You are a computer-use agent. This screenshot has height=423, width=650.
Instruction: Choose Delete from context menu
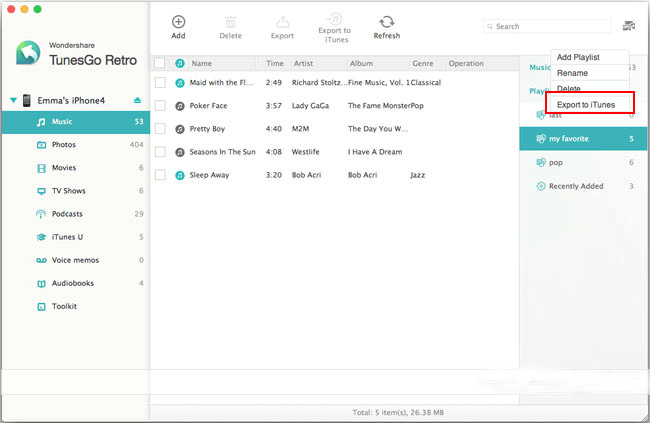pyautogui.click(x=589, y=88)
